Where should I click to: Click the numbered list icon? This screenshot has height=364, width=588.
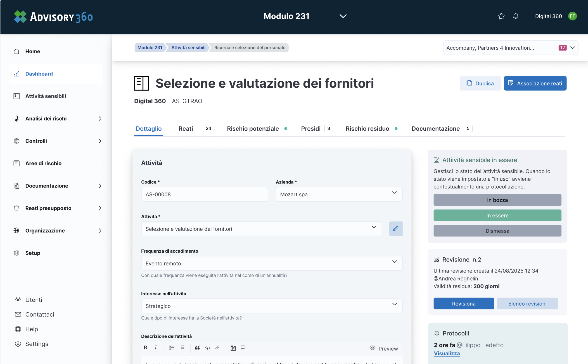pos(172,348)
